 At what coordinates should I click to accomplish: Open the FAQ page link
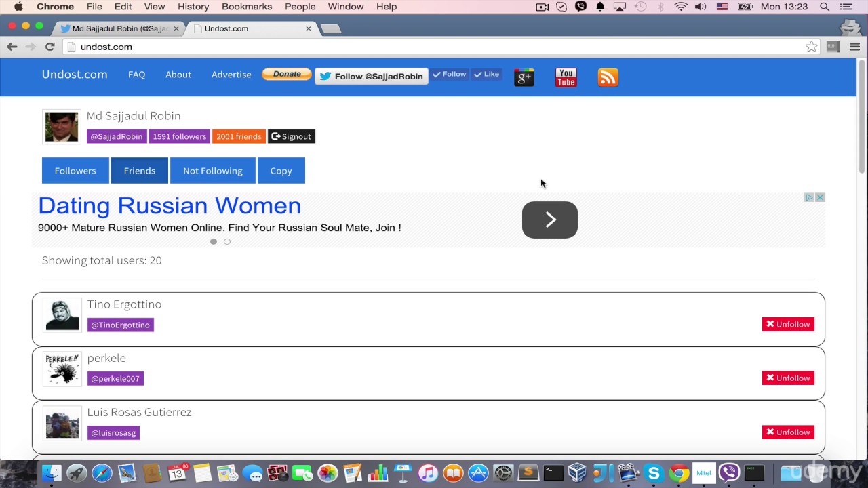click(x=137, y=75)
